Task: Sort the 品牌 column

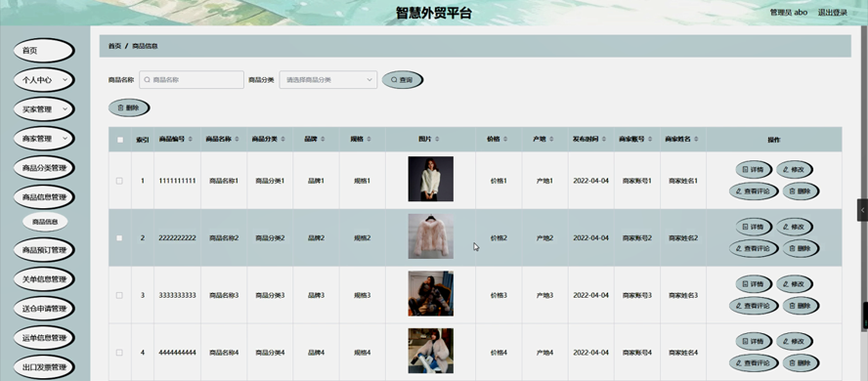Action: (x=323, y=140)
